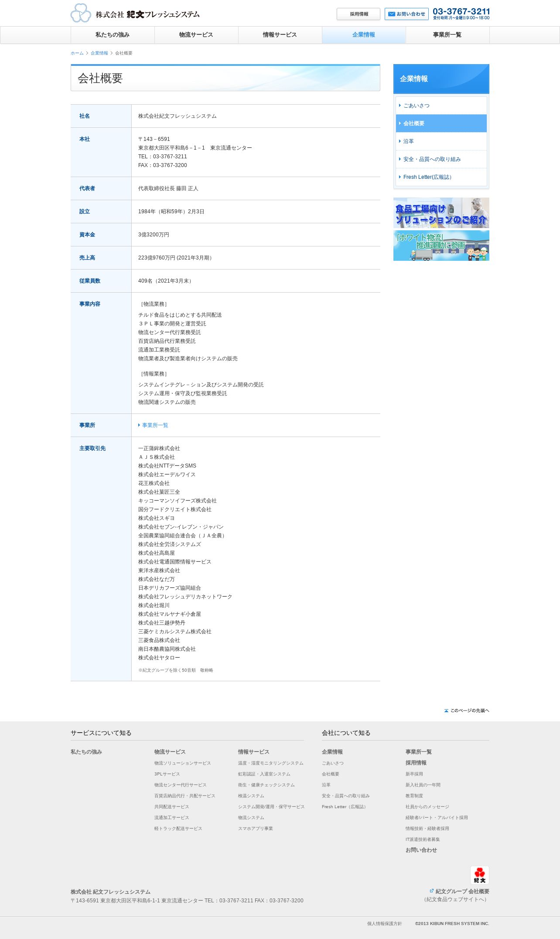The width and height of the screenshot is (560, 939).
Task: Open footer link 3PLサービス
Action: [x=167, y=774]
